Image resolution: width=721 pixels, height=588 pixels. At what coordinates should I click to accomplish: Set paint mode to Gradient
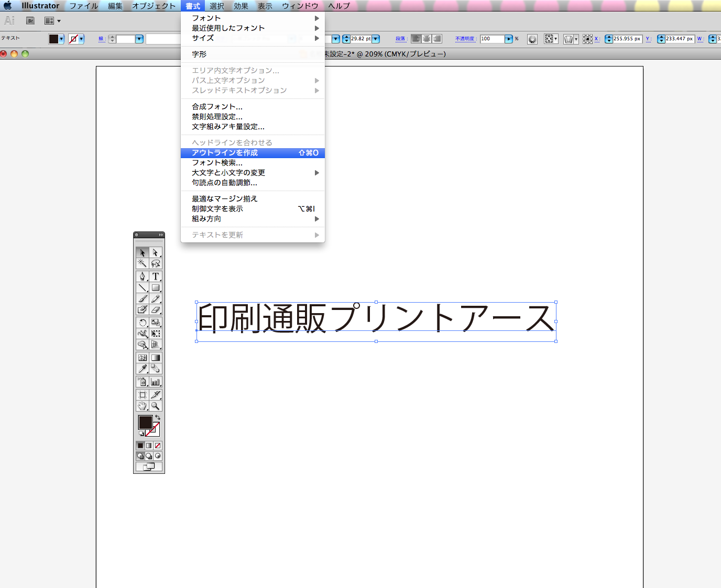tap(149, 446)
